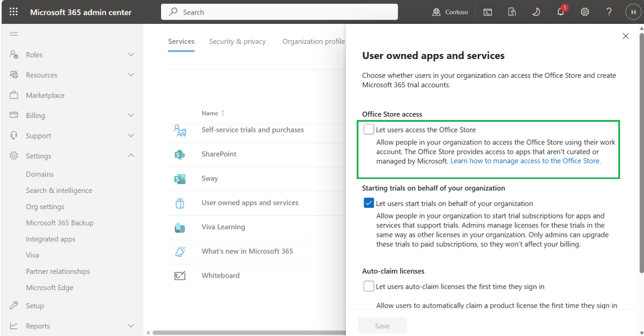The image size is (644, 336).
Task: Click the Whiteboard service icon
Action: [180, 276]
